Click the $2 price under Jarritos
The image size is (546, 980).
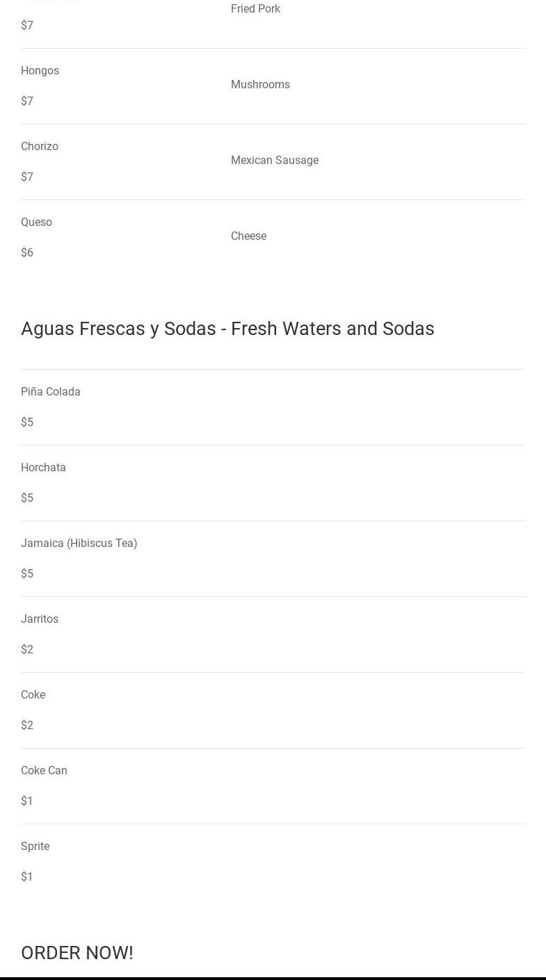point(27,650)
